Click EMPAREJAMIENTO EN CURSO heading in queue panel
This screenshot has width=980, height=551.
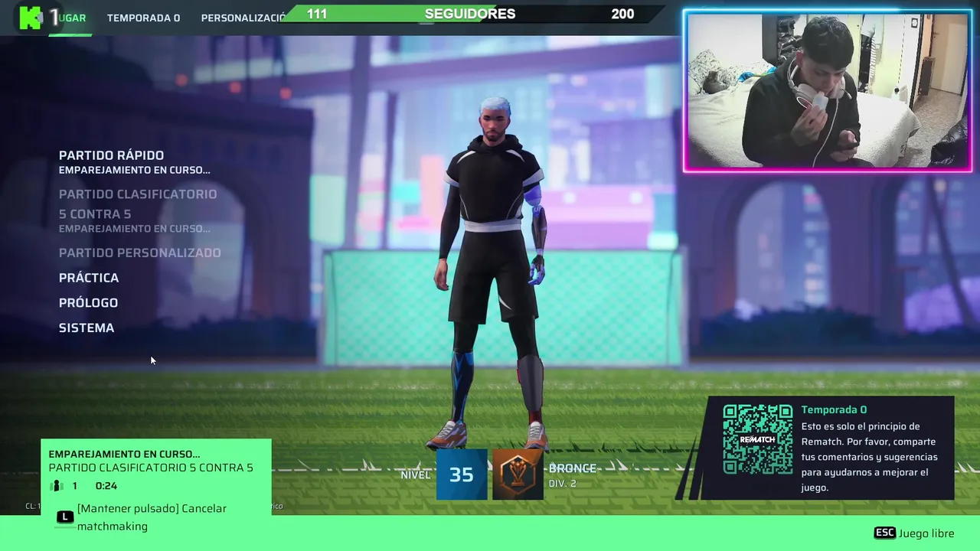pos(124,454)
